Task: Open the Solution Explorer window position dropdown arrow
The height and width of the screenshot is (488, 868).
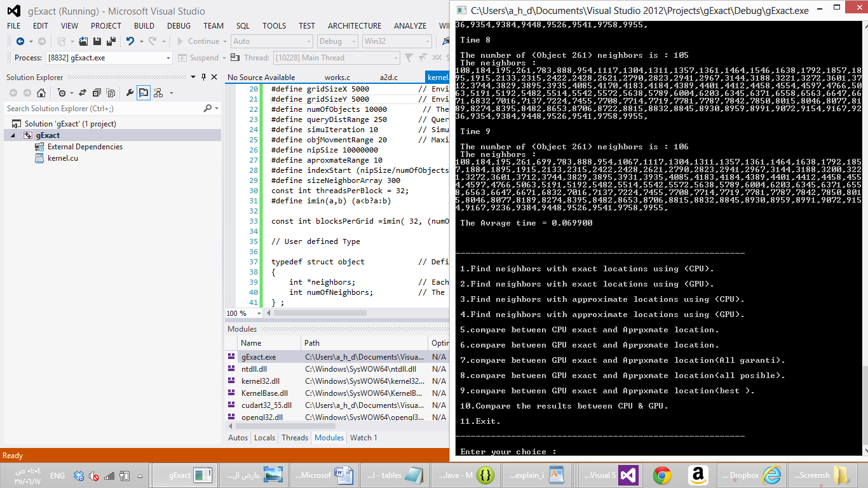Action: click(193, 77)
